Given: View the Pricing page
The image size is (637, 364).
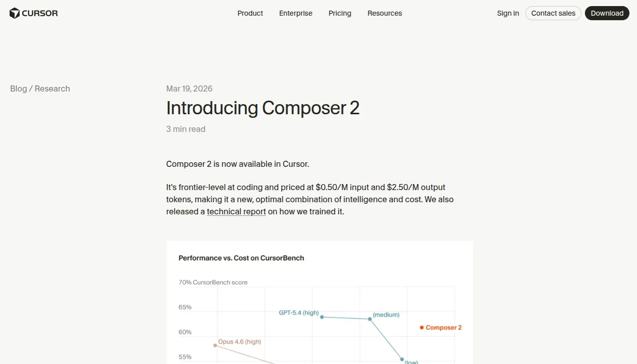Looking at the screenshot, I should tap(340, 13).
